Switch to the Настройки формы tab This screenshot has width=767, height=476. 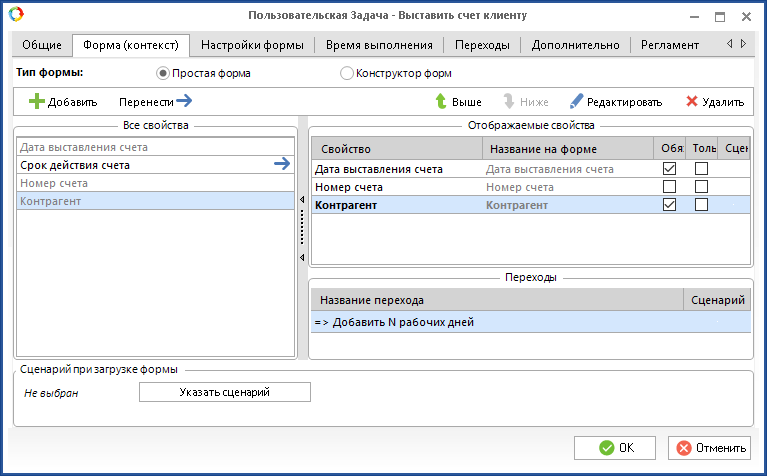253,45
